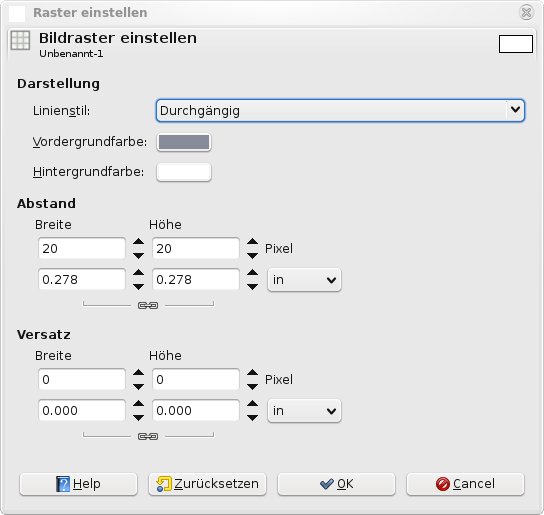Screen dimensions: 544x515
Task: Click the Cancel button
Action: pyautogui.click(x=465, y=484)
